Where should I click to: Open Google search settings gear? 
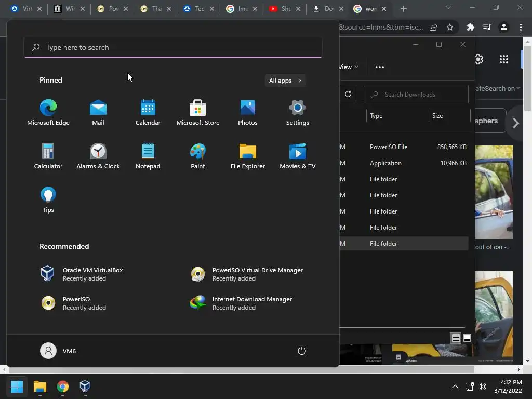pos(478,59)
